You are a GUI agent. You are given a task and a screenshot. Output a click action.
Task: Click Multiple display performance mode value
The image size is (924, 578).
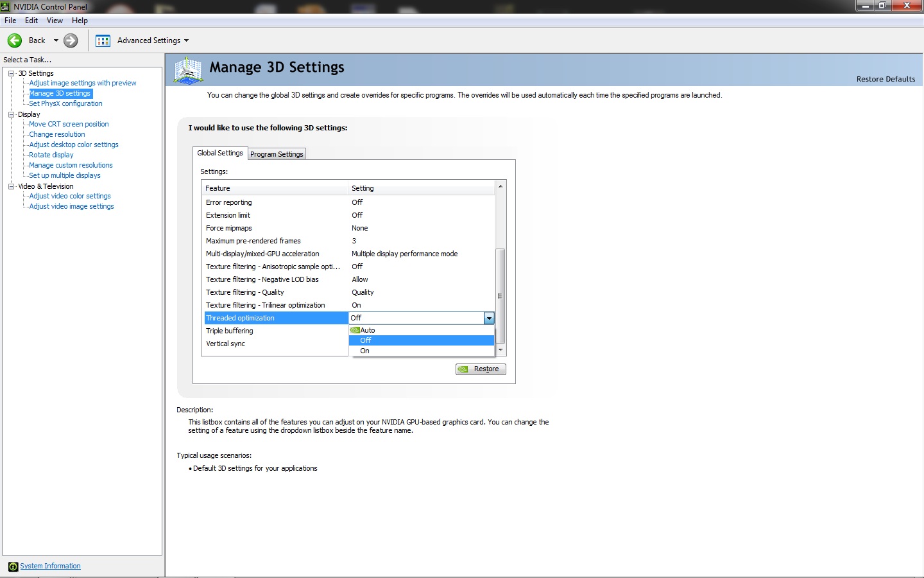pos(405,254)
